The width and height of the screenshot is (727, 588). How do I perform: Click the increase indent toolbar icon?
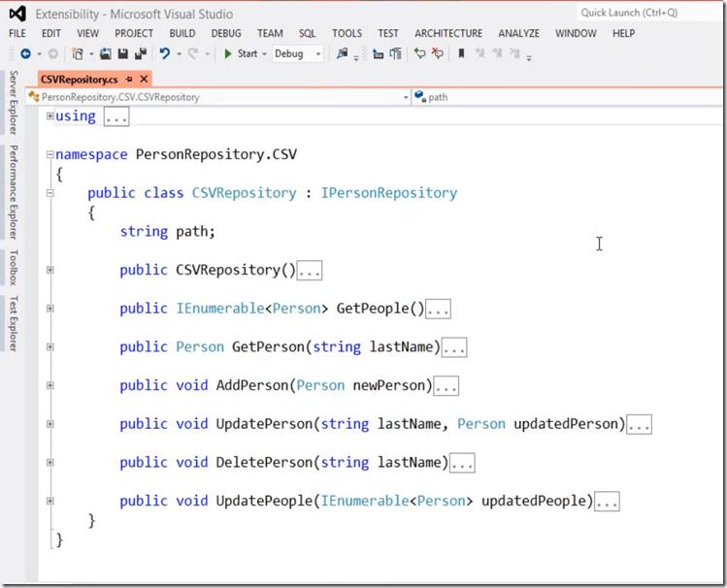coord(395,53)
